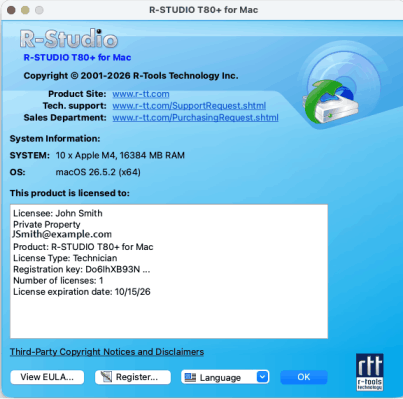This screenshot has width=403, height=399.
Task: Minimize the window with the yellow button
Action: pyautogui.click(x=25, y=10)
